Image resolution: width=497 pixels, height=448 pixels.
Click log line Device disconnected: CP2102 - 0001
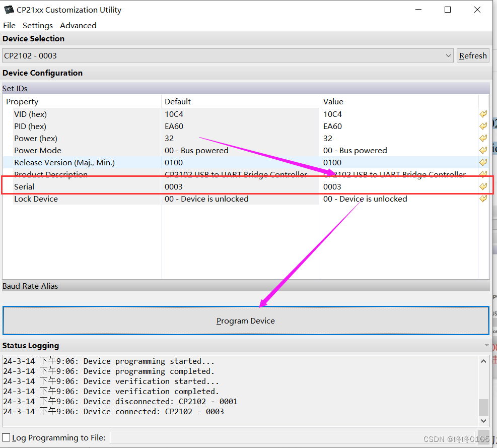point(120,401)
